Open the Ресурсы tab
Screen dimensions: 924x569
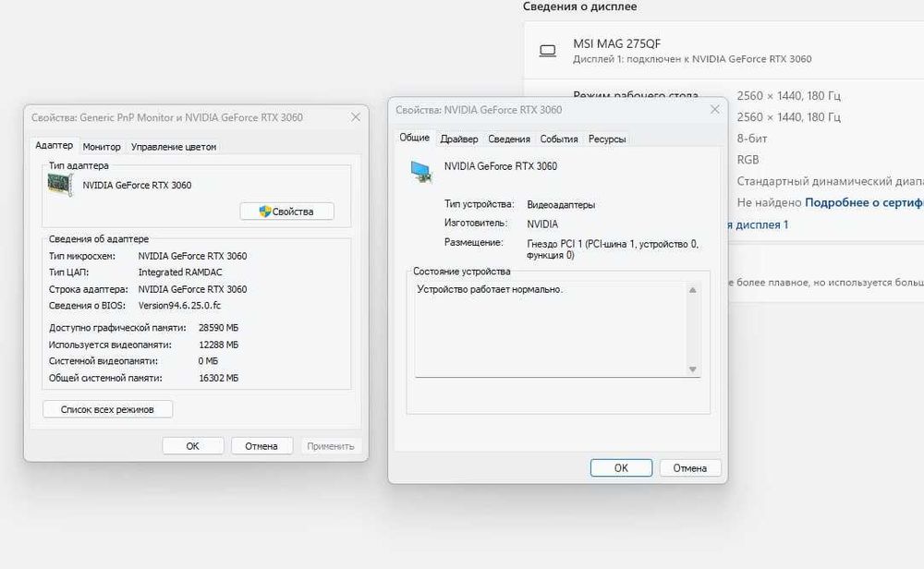pos(607,139)
